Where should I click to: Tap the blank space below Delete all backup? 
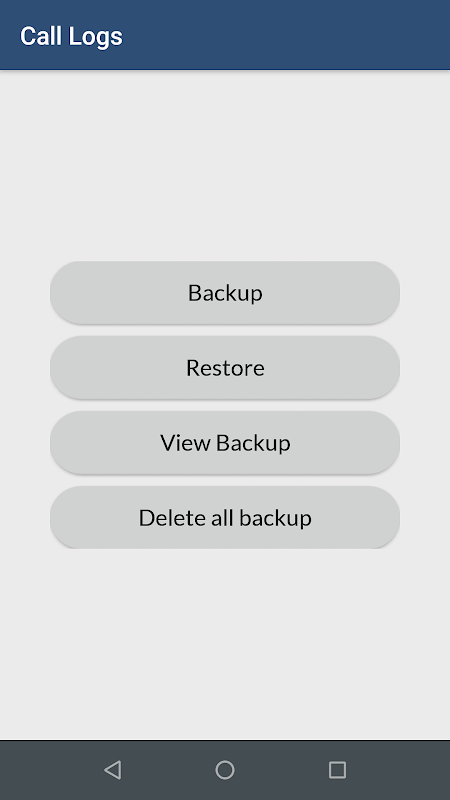coord(225,645)
